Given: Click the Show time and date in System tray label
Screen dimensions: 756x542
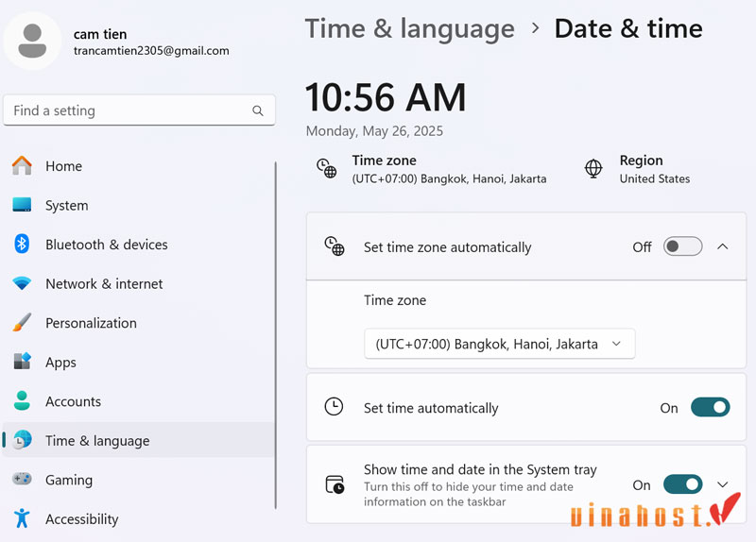Looking at the screenshot, I should click(480, 469).
